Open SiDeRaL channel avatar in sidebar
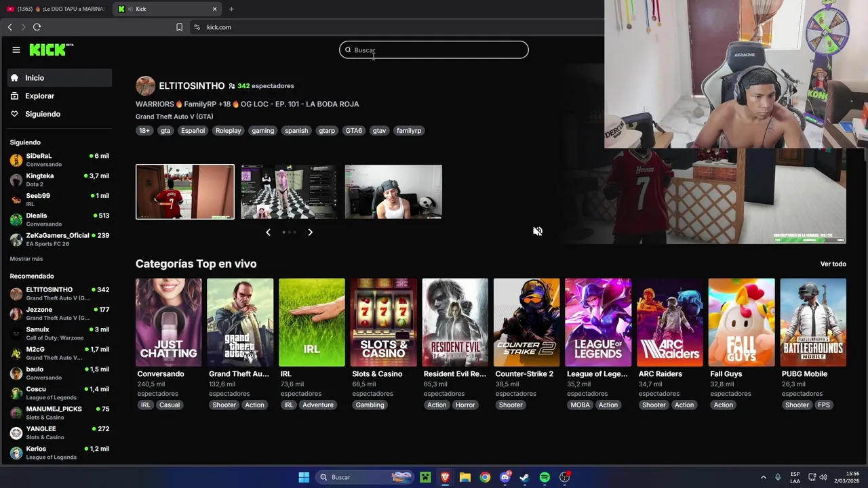The width and height of the screenshot is (868, 488). (16, 160)
